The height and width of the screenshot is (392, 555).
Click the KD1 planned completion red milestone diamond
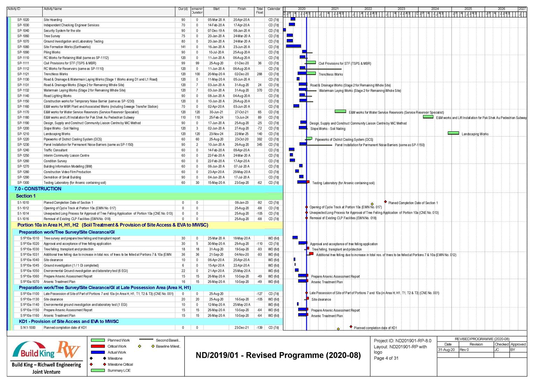tap(351, 327)
